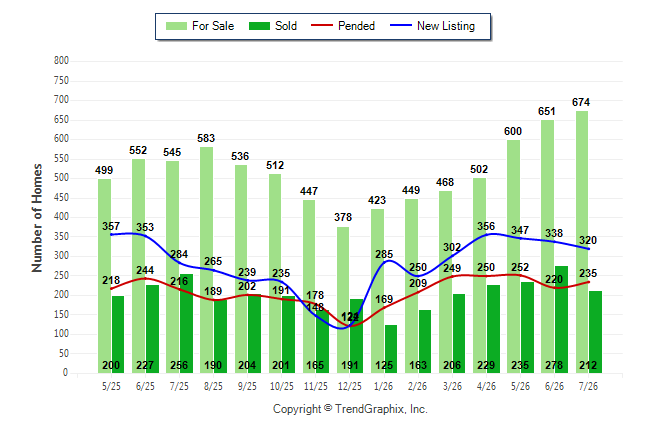Click the Sold bar labeled 278

562,319
